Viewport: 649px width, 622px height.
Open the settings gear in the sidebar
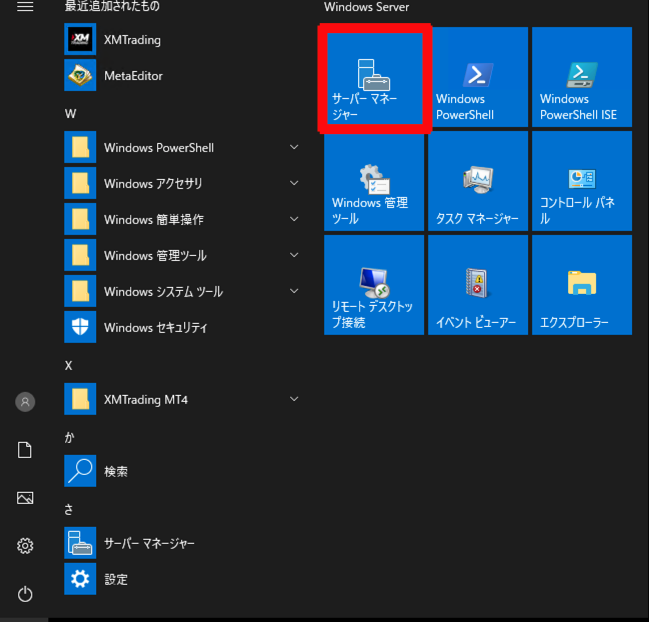(x=26, y=546)
